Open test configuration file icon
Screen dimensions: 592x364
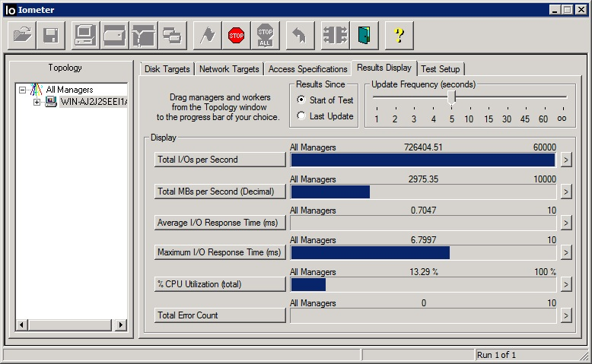(22, 36)
